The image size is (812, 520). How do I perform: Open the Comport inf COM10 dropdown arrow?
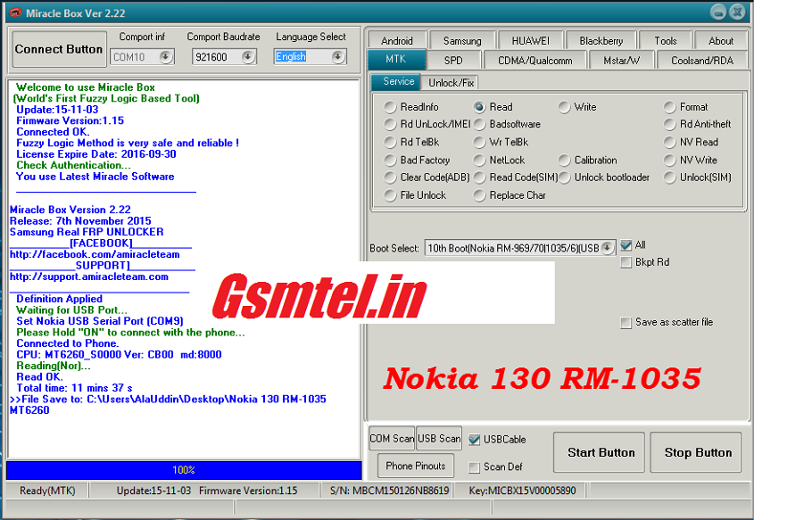tap(166, 57)
